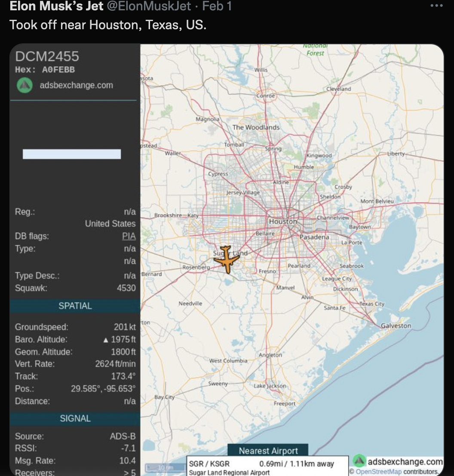454x476 pixels.
Task: Click Galveston label on the map
Action: tap(396, 326)
